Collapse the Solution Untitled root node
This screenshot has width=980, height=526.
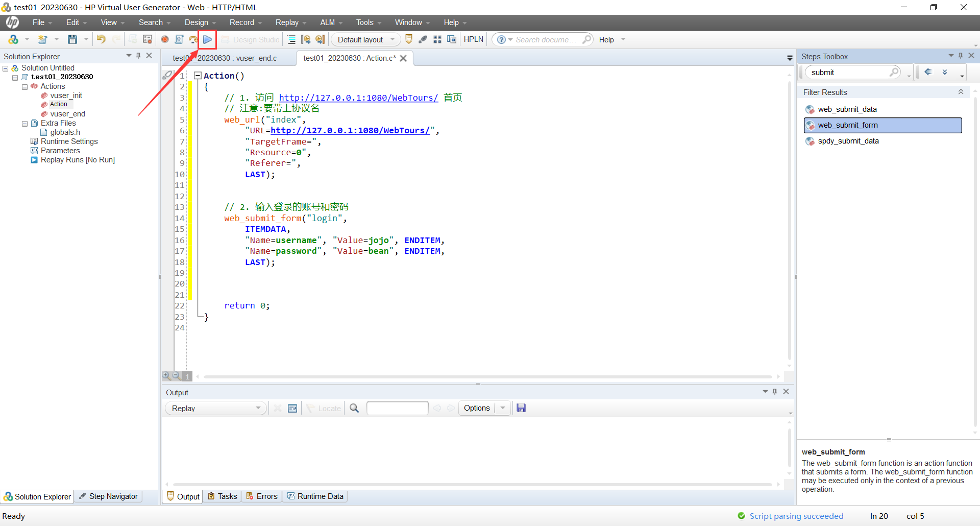coord(5,68)
